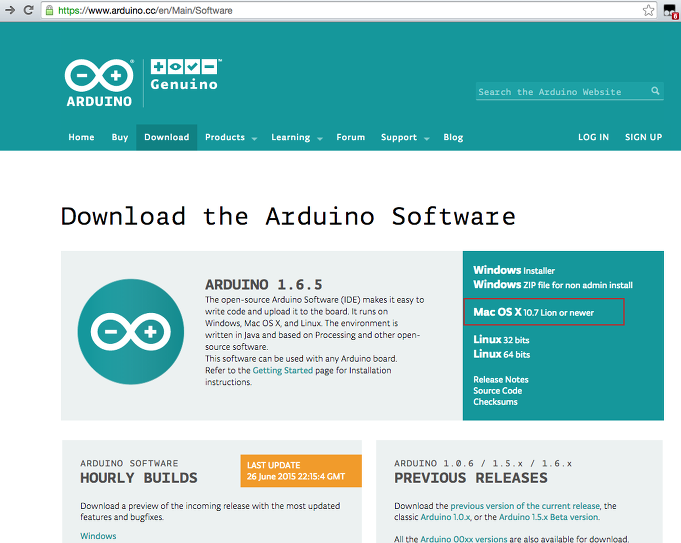Download the Windows Installer
Viewport: 681px width, 543px height.
click(514, 270)
